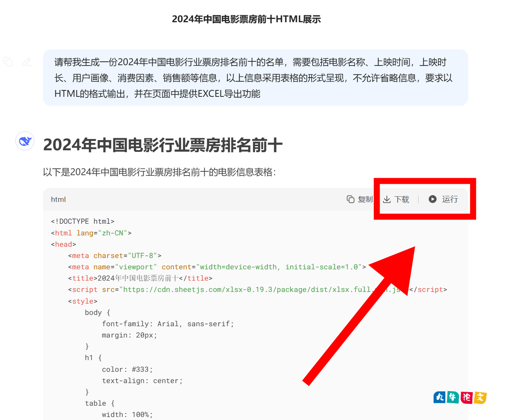
Task: Edit the user prompt with the pencil icon
Action: 27,62
